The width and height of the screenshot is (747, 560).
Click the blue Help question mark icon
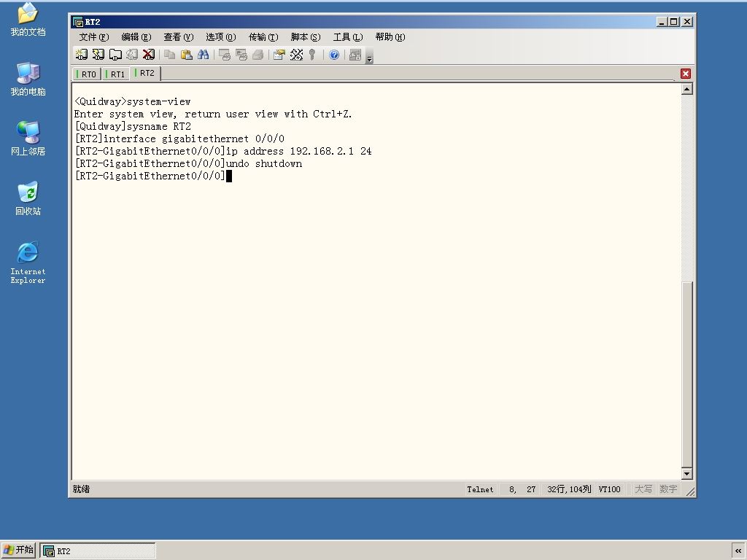(334, 55)
